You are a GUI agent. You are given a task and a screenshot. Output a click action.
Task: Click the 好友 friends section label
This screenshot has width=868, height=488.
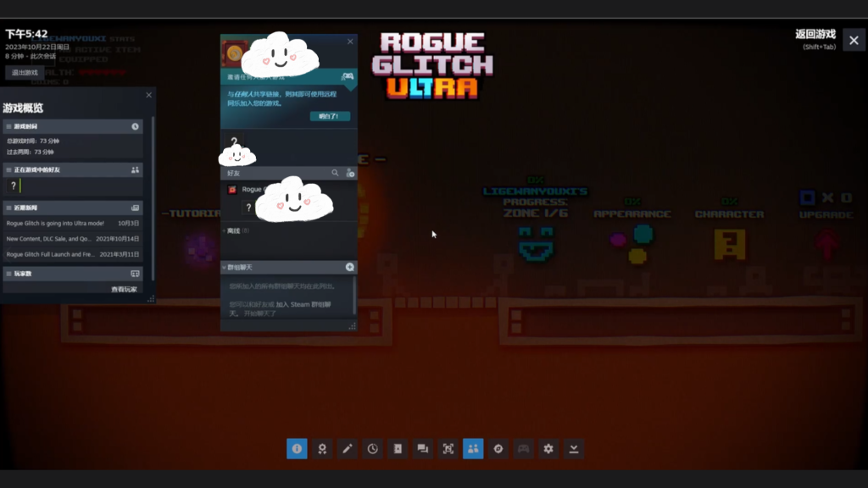(x=234, y=173)
